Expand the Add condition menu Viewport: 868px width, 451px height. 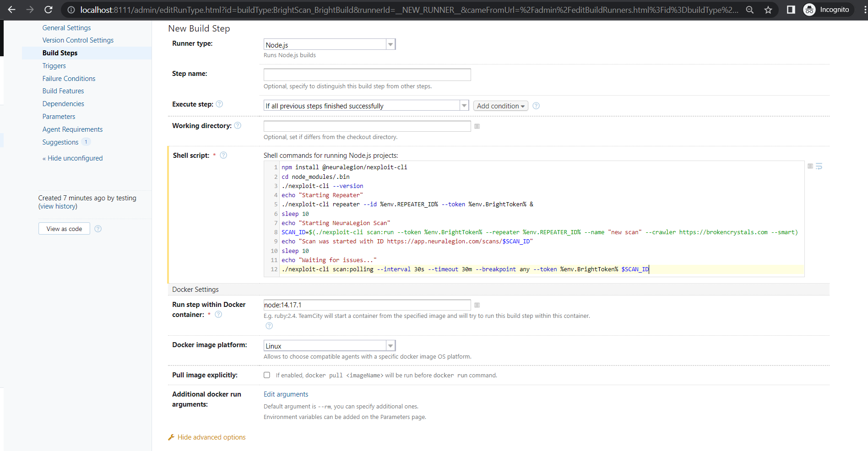[501, 106]
